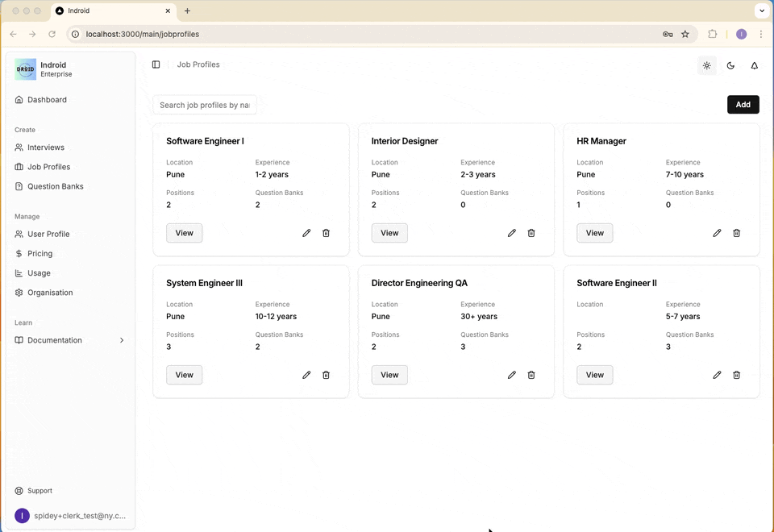Toggle the sidebar panel collapse icon
Viewport: 774px width, 532px height.
pos(156,64)
